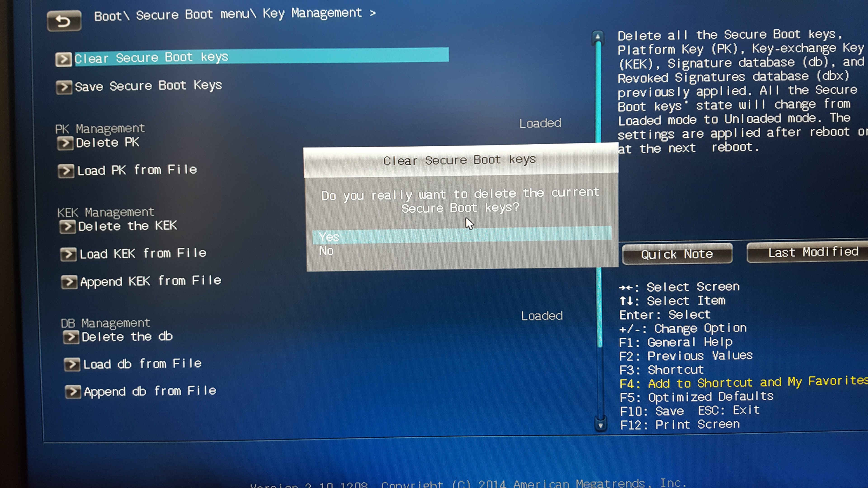Select the Delete the KEK icon
Viewport: 868px width, 488px height.
point(66,225)
